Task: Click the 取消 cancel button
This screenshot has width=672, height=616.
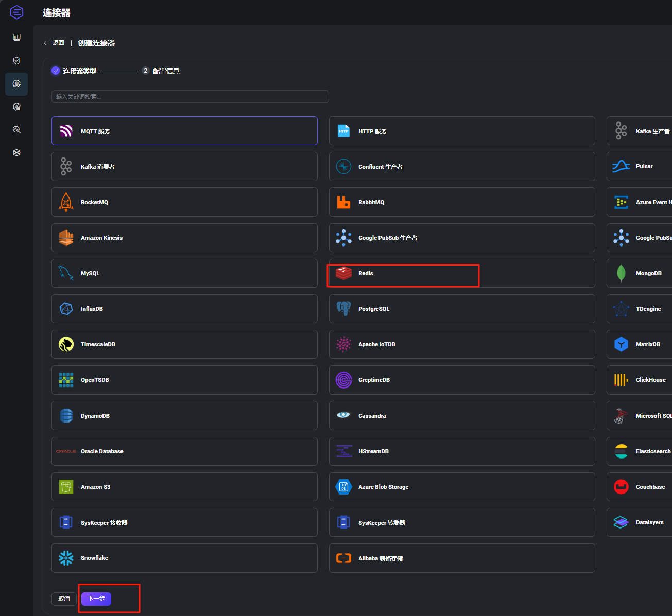Action: tap(64, 599)
